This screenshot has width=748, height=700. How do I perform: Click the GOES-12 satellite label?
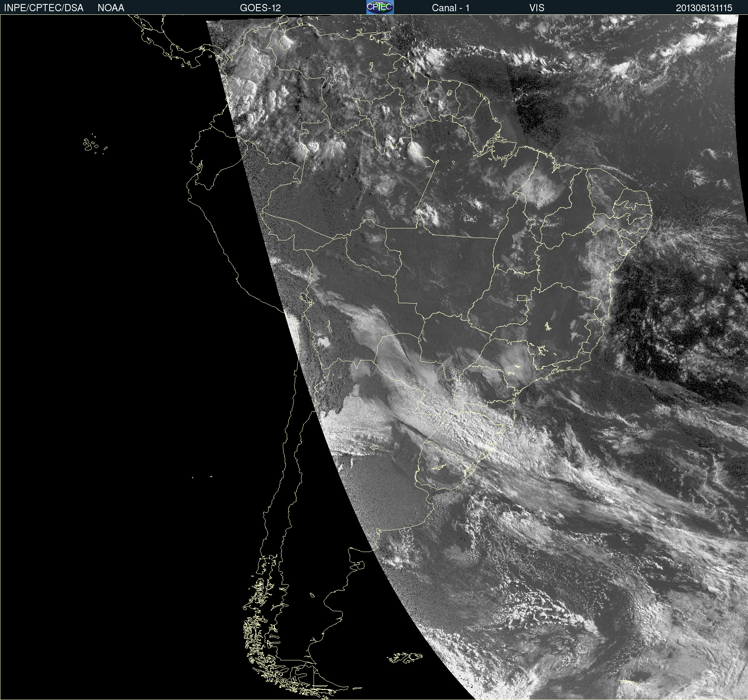260,8
